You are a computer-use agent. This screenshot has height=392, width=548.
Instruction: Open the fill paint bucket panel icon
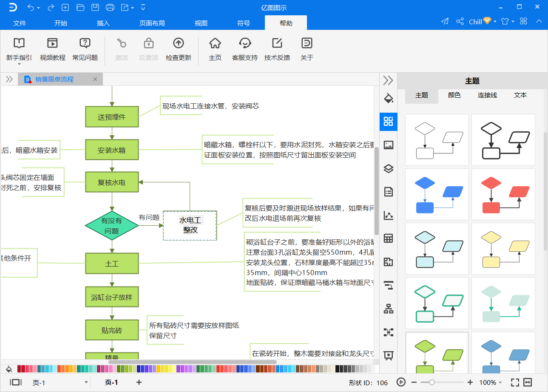click(388, 98)
